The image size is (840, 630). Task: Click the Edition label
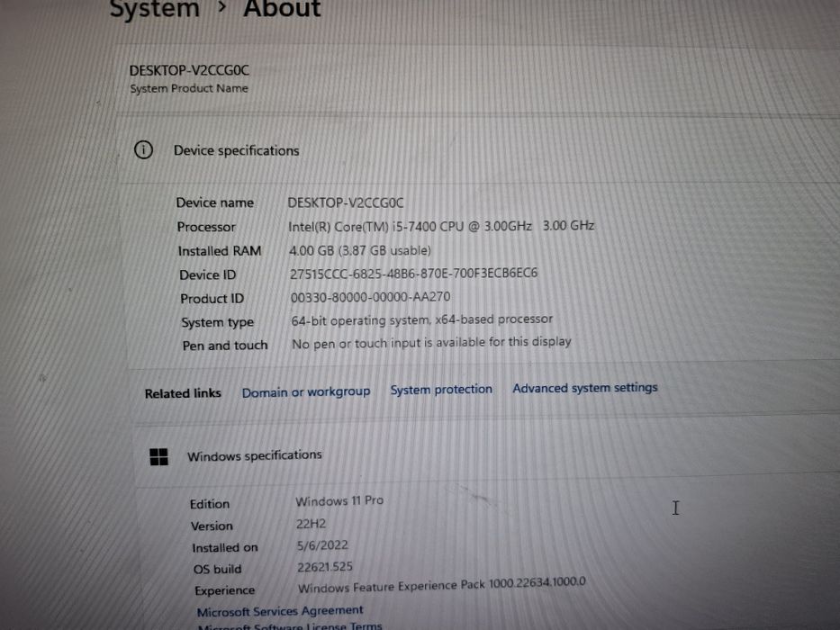(210, 504)
